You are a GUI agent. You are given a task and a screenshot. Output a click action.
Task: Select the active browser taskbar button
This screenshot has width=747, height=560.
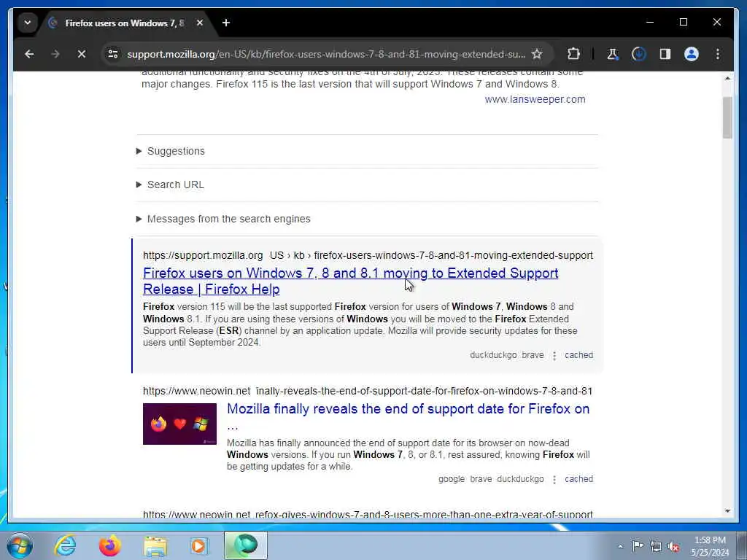point(246,545)
